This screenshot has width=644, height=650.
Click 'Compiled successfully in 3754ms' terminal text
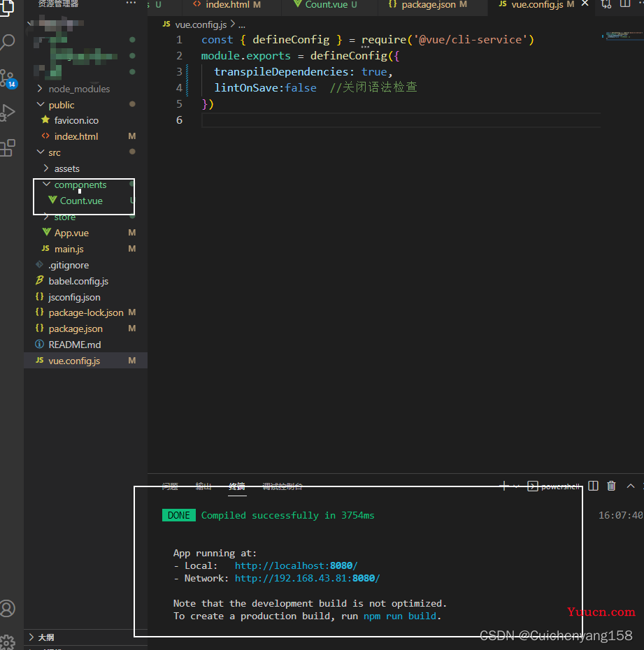pos(287,515)
